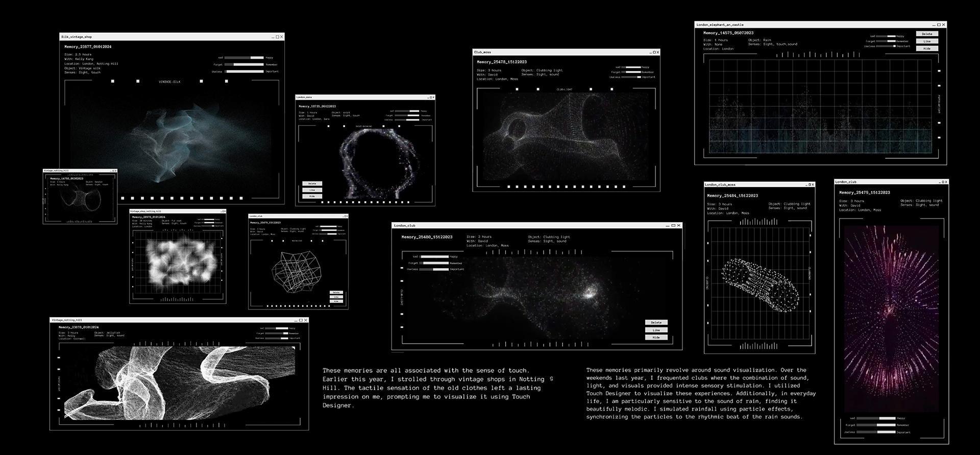980x455 pixels.
Task: Maximize the London_club Memory_25480 window
Action: (673, 225)
